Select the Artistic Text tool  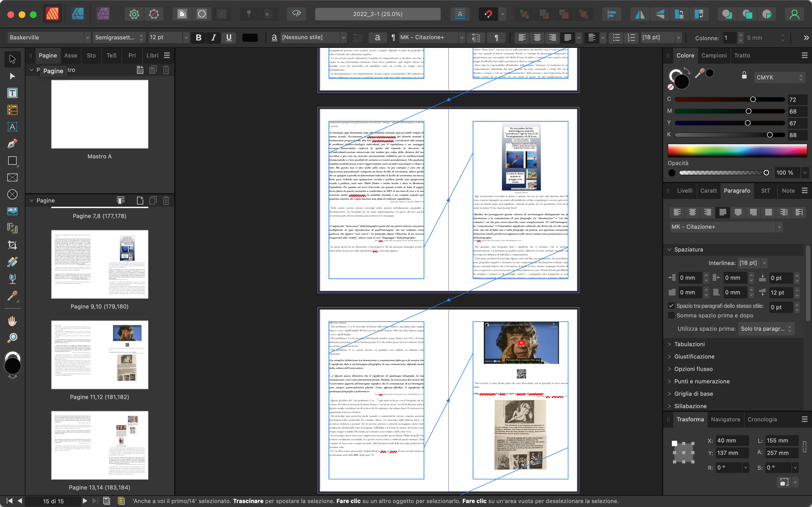coord(12,127)
